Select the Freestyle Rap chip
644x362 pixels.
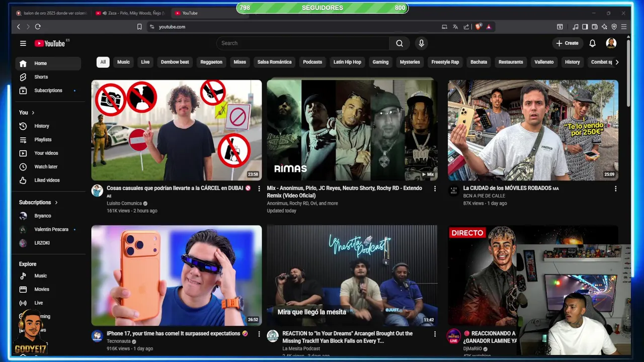click(445, 62)
